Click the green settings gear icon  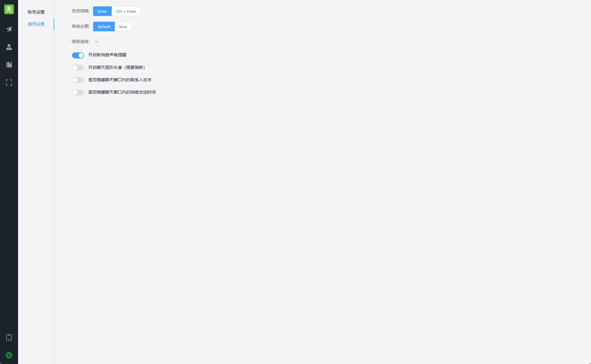tap(9, 355)
